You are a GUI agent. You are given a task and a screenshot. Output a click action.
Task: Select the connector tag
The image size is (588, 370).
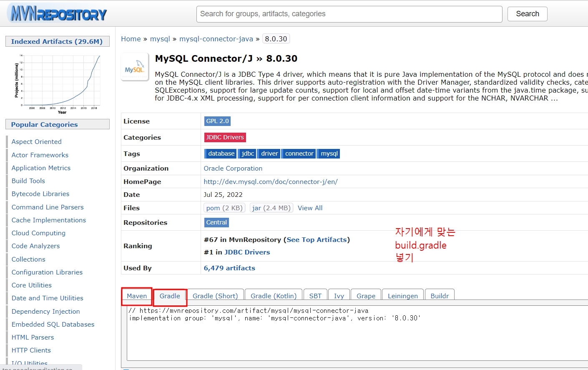(299, 154)
